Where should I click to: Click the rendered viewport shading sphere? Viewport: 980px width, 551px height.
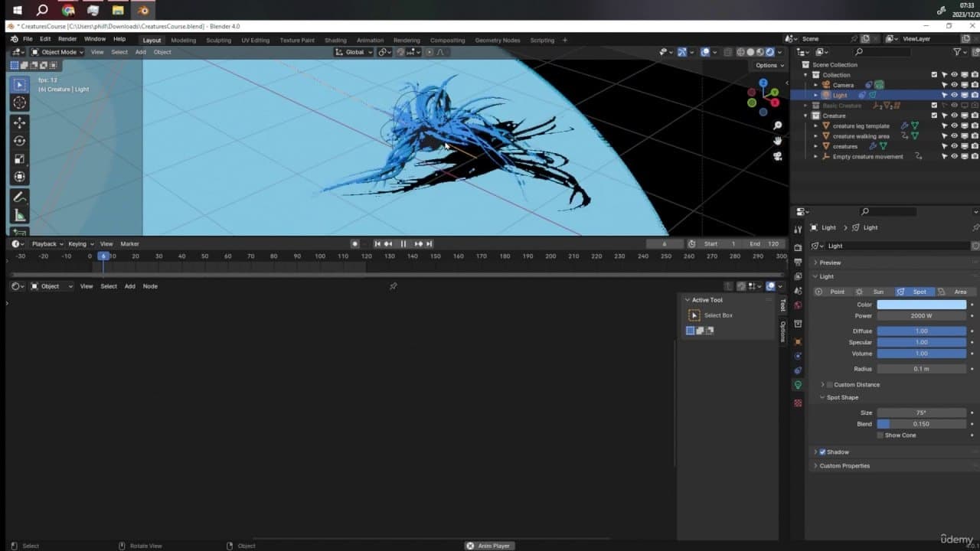click(770, 52)
